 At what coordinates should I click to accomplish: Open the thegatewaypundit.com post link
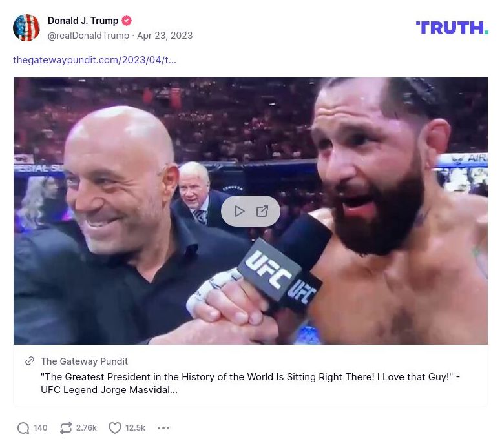[94, 60]
